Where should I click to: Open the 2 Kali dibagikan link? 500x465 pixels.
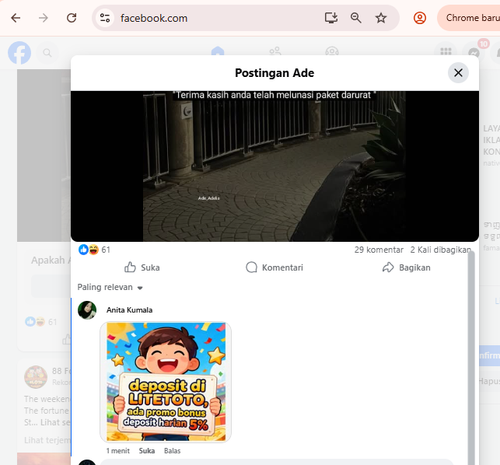click(x=440, y=250)
